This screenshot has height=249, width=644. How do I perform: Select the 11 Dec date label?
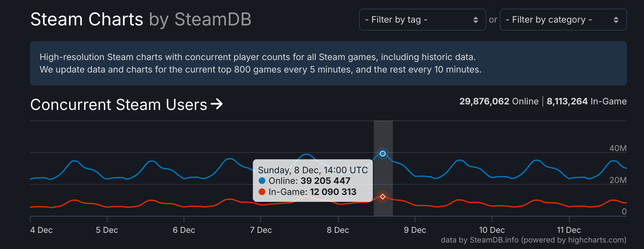click(x=569, y=230)
